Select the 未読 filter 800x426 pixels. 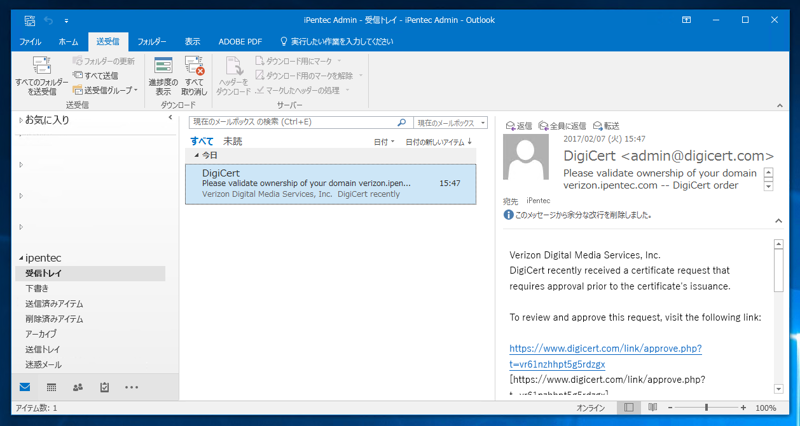click(232, 141)
